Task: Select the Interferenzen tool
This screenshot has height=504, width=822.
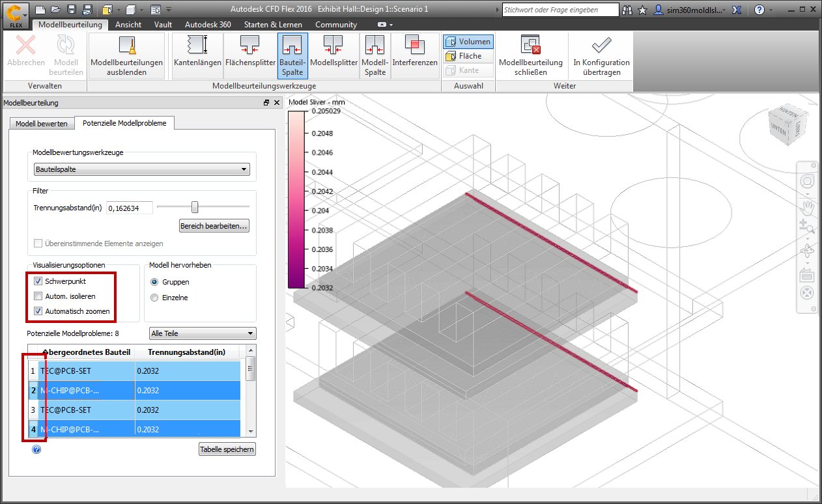Action: (415, 56)
